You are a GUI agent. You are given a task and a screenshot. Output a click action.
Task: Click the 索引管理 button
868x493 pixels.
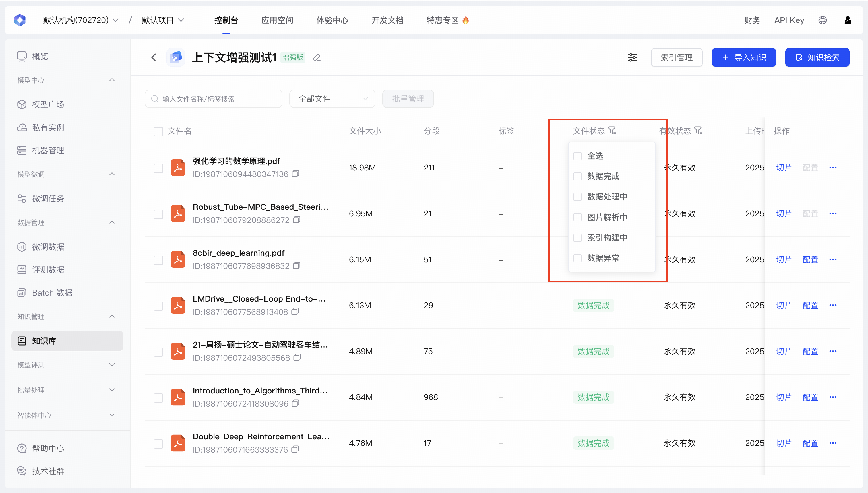[676, 58]
